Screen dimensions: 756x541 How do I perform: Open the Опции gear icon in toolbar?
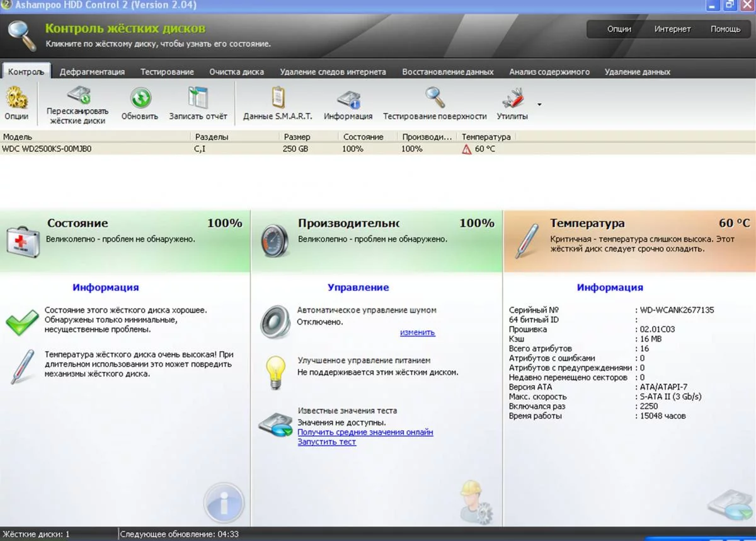pyautogui.click(x=16, y=98)
